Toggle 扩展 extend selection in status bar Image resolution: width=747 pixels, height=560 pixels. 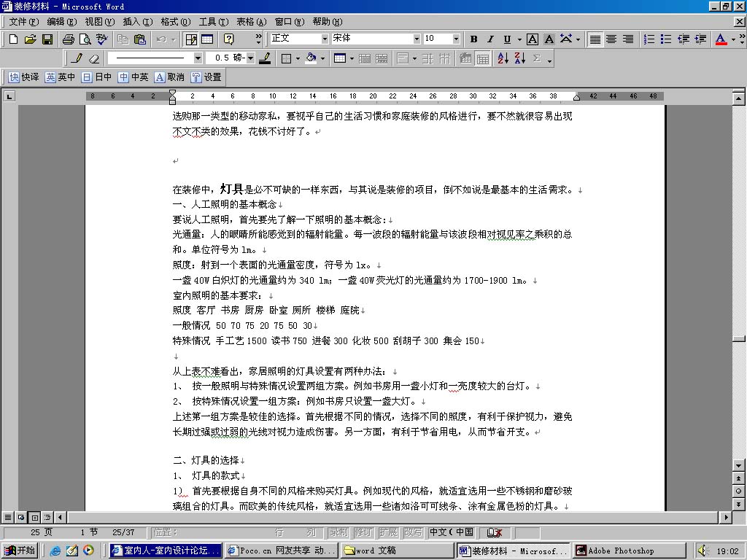pos(388,532)
